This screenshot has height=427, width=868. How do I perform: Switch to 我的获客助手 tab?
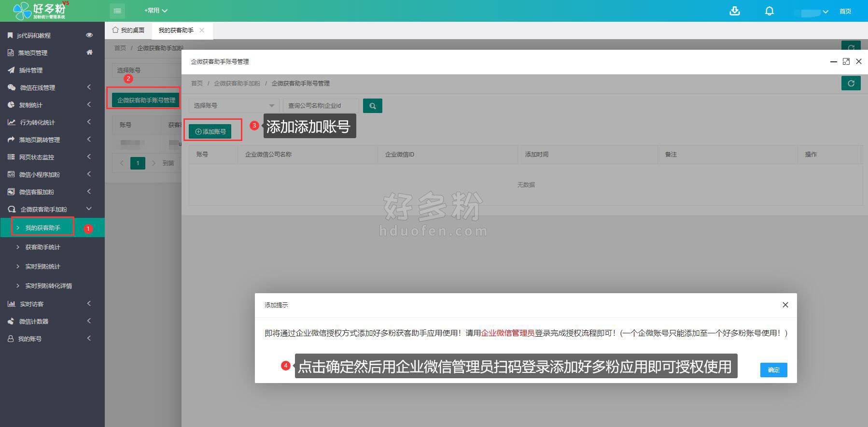176,30
